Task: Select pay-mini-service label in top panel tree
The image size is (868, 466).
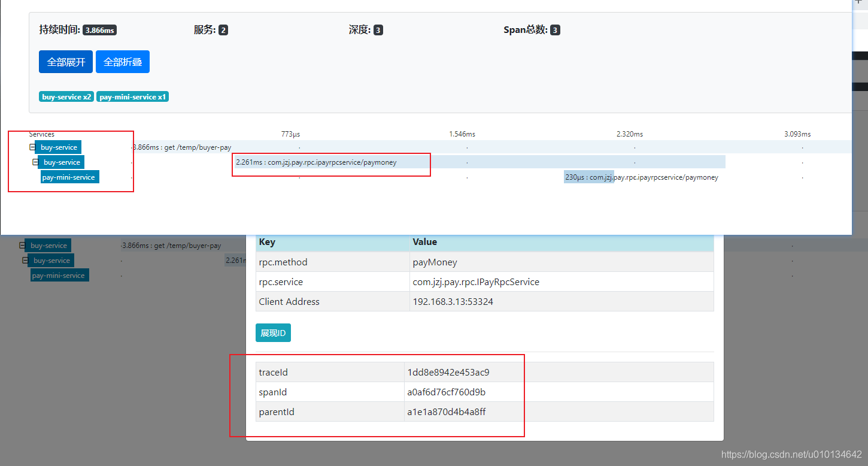Action: [x=69, y=177]
